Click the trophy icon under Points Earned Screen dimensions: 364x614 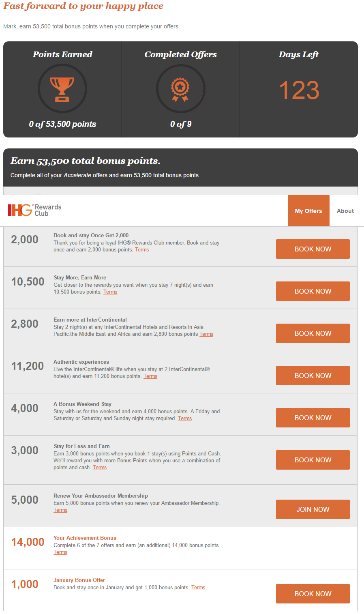pyautogui.click(x=62, y=89)
